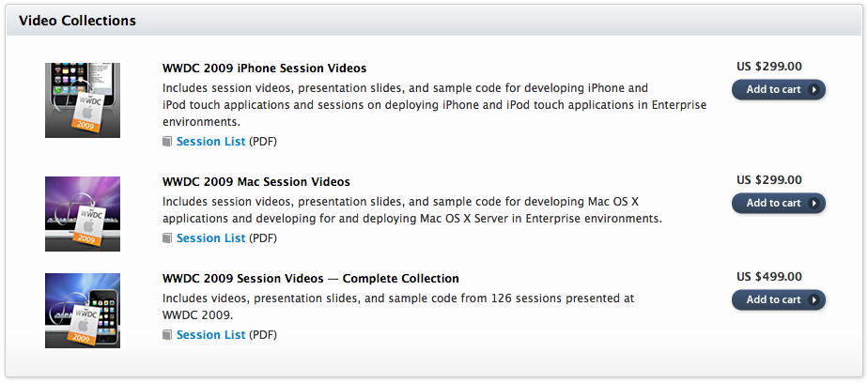View the Session List PDF for the Complete Collection
Viewport: 868px width, 383px height.
click(x=210, y=335)
